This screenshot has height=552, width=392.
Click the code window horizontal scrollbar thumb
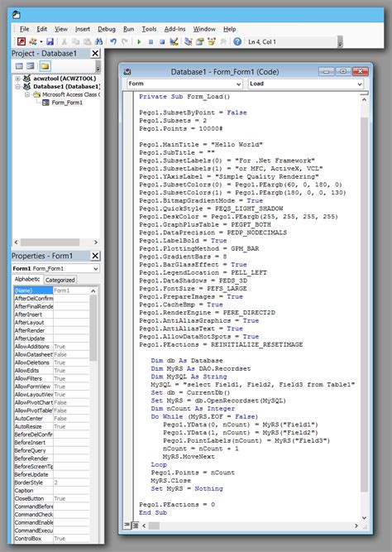click(154, 526)
